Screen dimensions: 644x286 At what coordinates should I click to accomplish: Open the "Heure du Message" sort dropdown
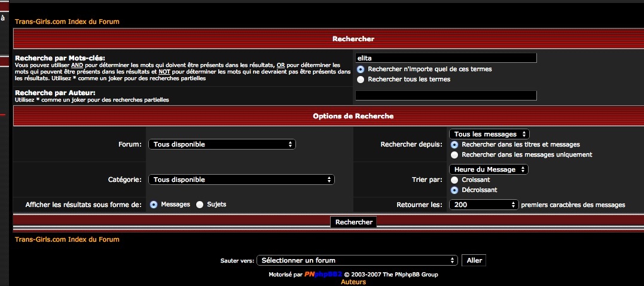[x=489, y=169]
